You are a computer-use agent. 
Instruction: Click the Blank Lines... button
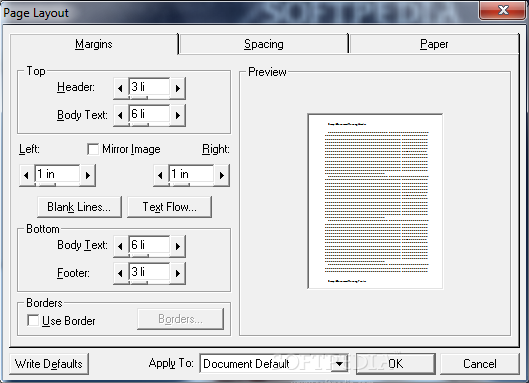pos(79,207)
